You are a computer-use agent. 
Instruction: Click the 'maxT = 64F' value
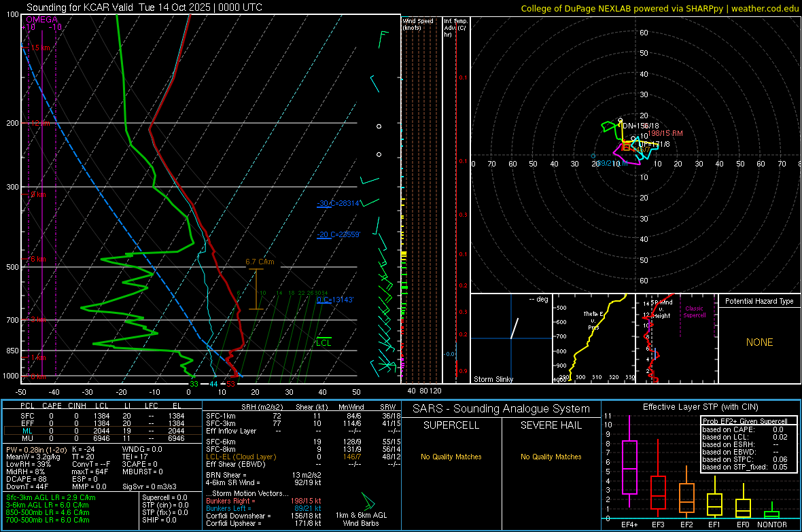[90, 472]
